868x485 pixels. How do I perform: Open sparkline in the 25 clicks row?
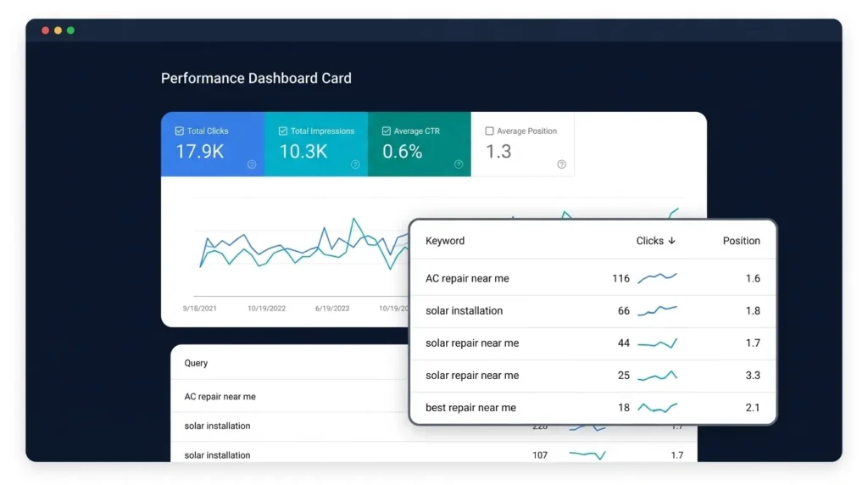pyautogui.click(x=657, y=376)
